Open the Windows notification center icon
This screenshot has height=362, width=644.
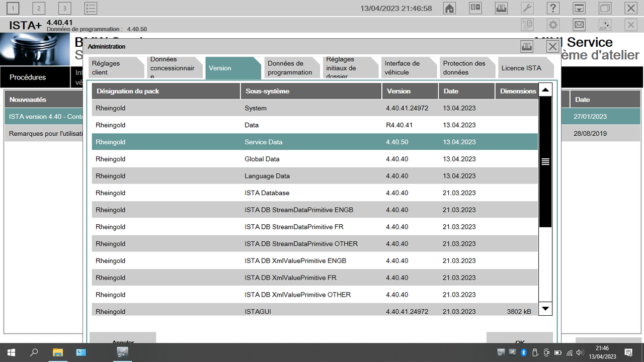coord(628,352)
